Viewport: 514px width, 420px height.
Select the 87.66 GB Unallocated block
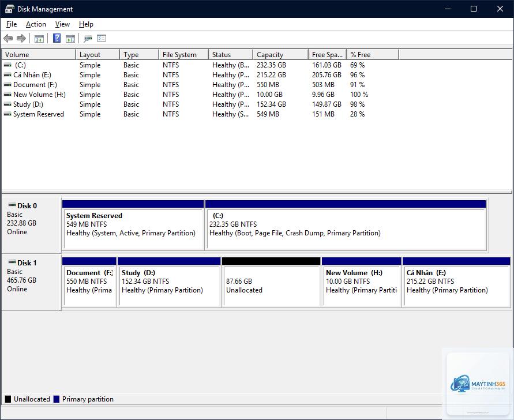tap(271, 282)
